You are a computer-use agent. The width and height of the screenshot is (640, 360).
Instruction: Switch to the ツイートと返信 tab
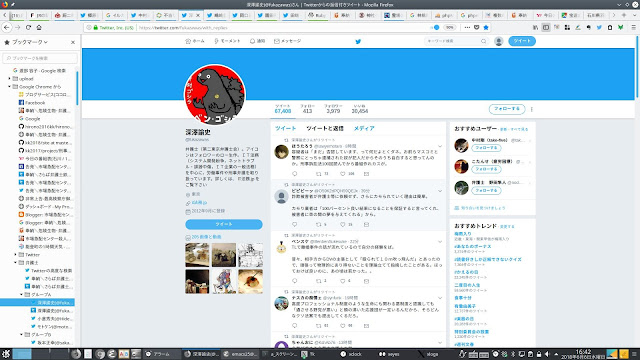(x=325, y=128)
